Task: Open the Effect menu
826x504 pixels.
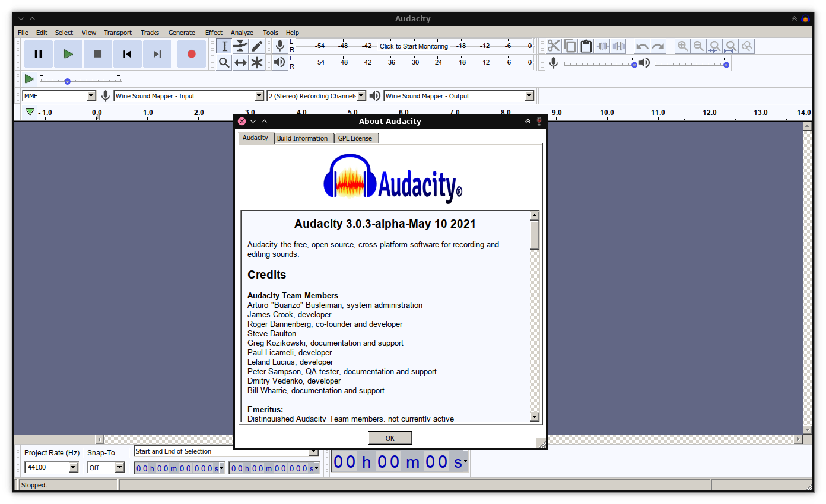Action: tap(214, 33)
